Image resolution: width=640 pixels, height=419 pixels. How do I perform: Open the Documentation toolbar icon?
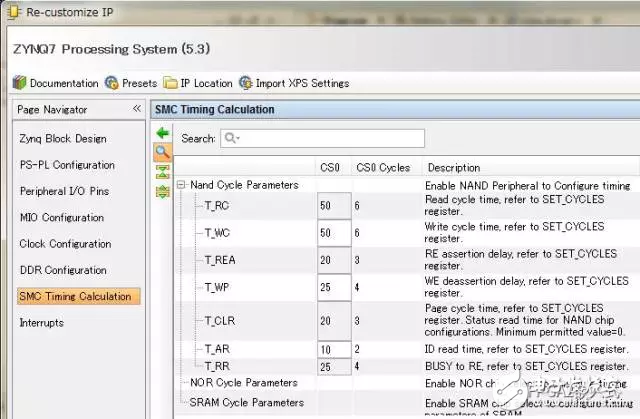click(x=19, y=83)
